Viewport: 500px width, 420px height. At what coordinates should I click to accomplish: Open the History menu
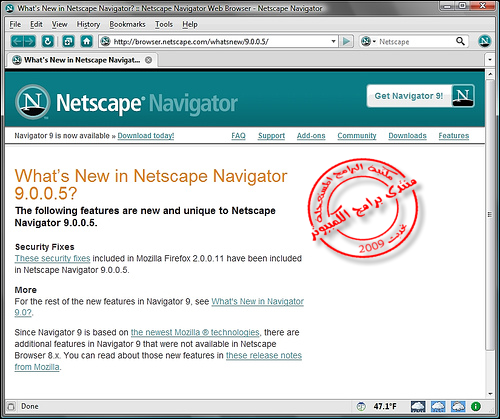tap(88, 24)
